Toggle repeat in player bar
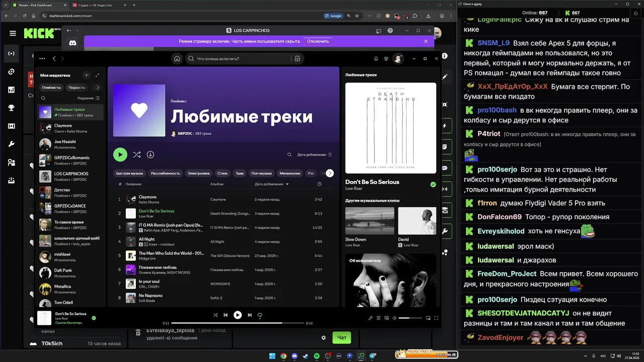The height and width of the screenshot is (362, 644). (x=260, y=315)
